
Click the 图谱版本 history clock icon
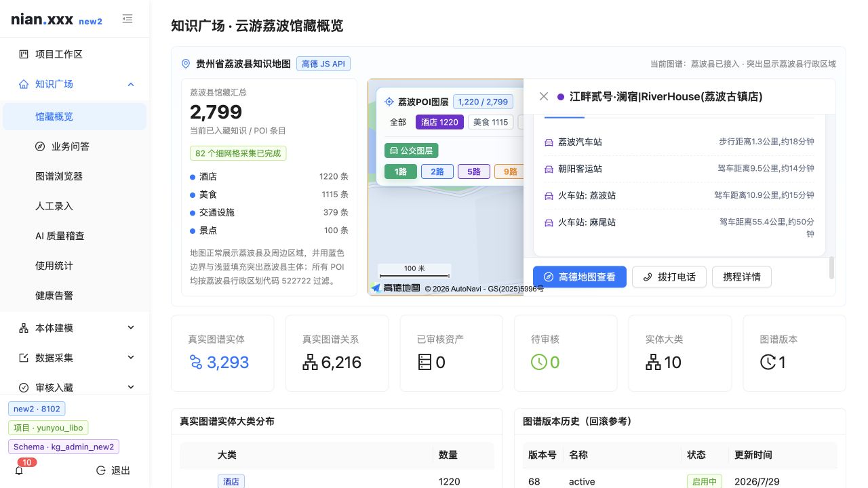click(x=768, y=363)
